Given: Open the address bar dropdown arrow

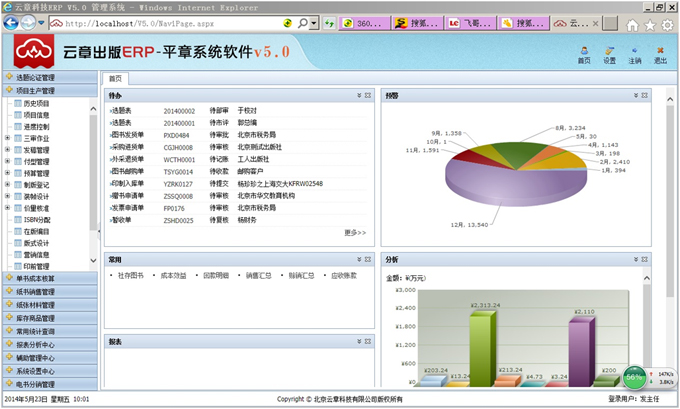Looking at the screenshot, I should point(314,23).
